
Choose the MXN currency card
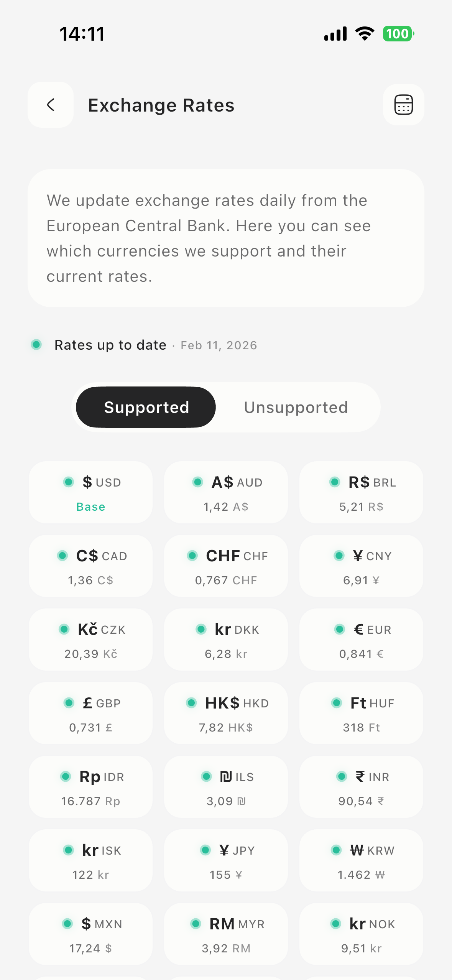pos(90,934)
